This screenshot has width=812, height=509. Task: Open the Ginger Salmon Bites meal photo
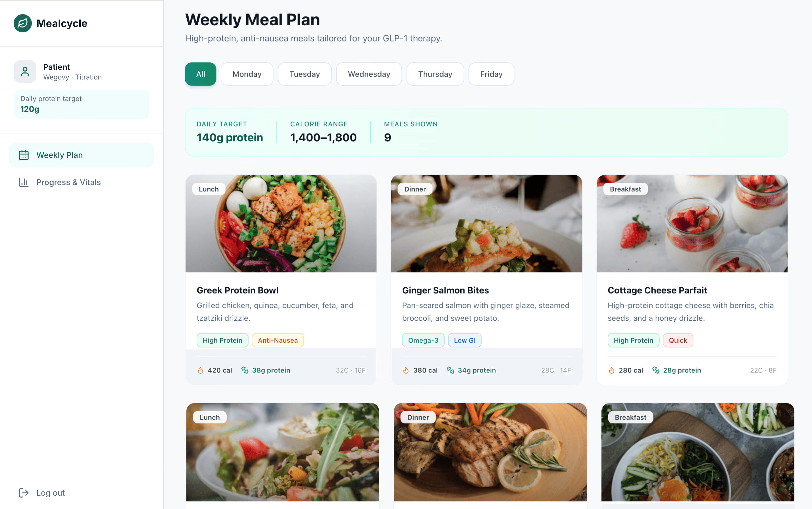(486, 223)
